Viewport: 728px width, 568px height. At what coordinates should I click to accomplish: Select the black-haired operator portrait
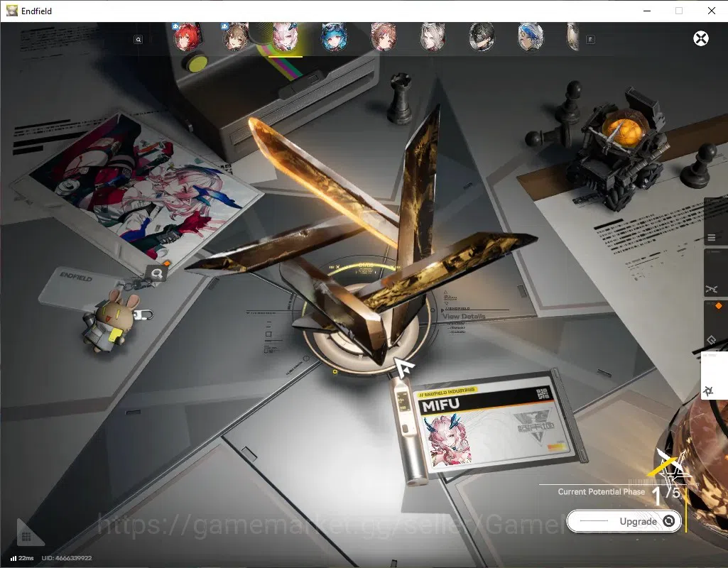click(x=482, y=37)
